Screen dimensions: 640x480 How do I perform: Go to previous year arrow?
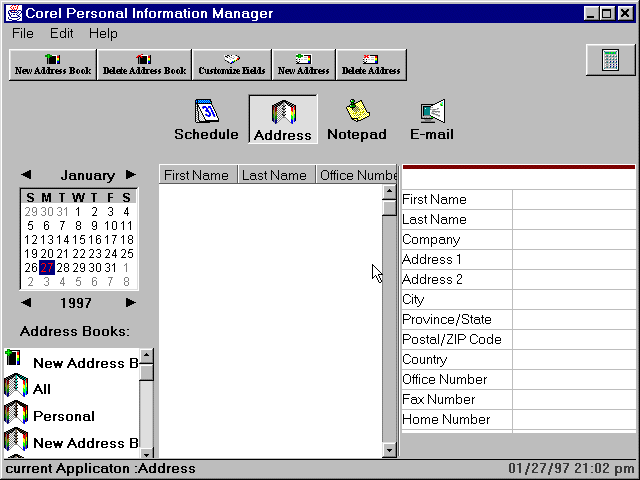[x=26, y=302]
